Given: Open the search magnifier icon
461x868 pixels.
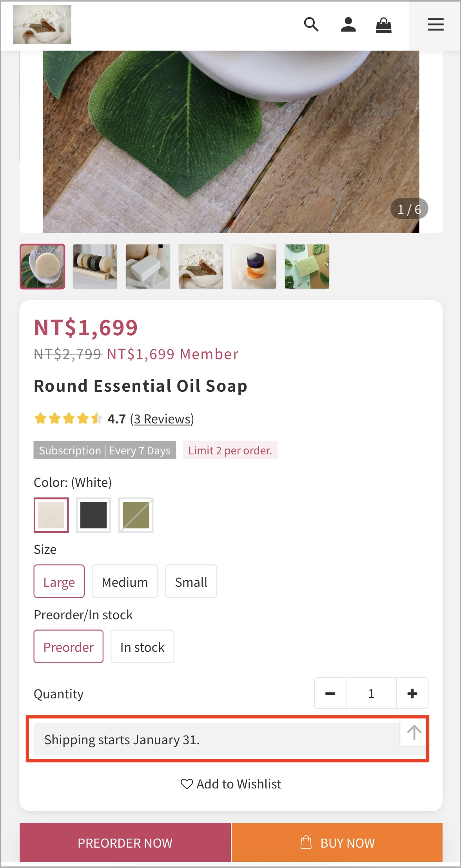Looking at the screenshot, I should pyautogui.click(x=311, y=25).
